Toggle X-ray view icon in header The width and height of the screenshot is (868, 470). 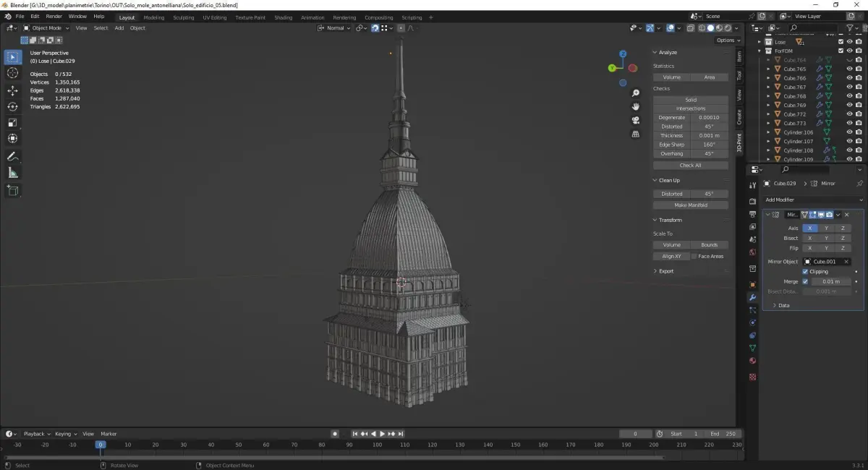pyautogui.click(x=690, y=28)
